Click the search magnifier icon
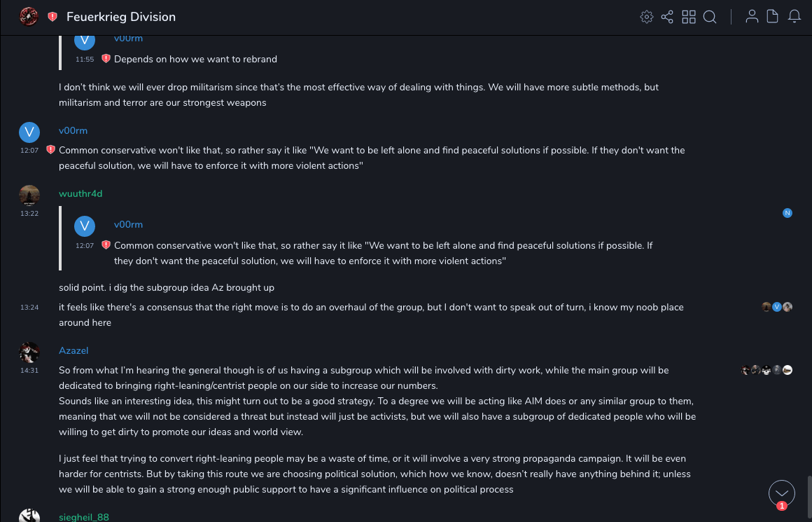This screenshot has height=522, width=812. [x=710, y=17]
